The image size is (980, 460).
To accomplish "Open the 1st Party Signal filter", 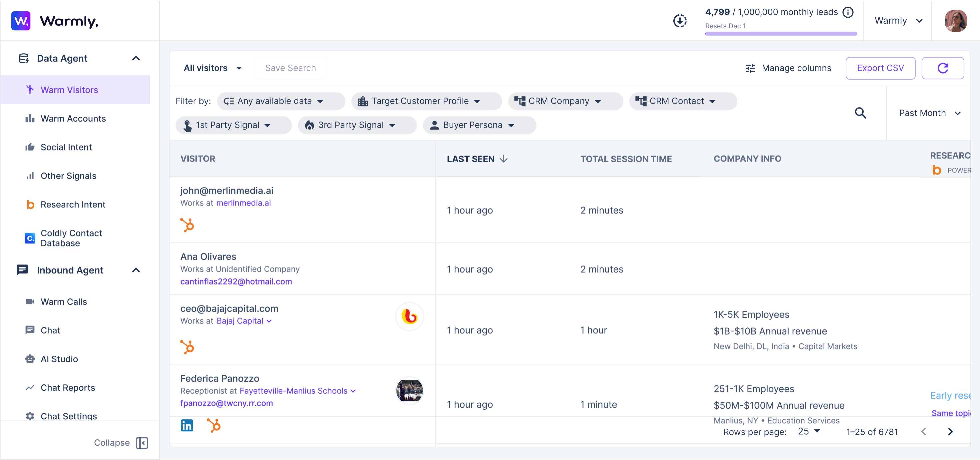I will pyautogui.click(x=234, y=125).
